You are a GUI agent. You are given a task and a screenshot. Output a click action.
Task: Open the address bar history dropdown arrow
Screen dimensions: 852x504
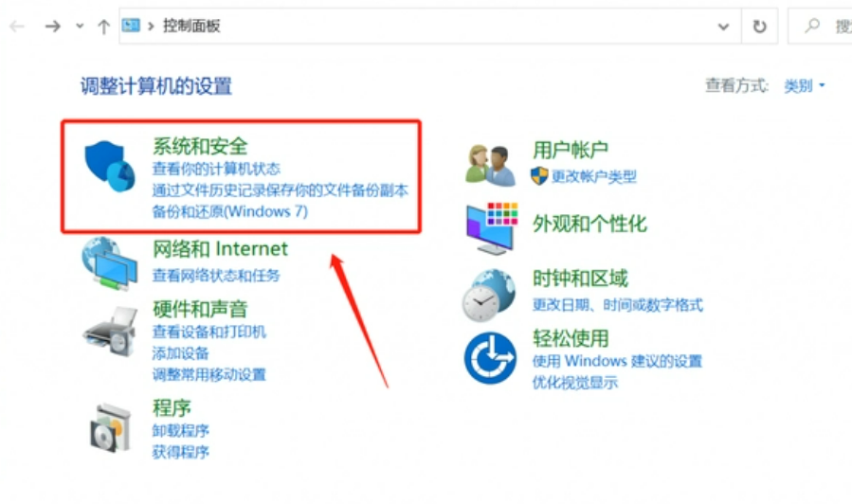[x=723, y=27]
